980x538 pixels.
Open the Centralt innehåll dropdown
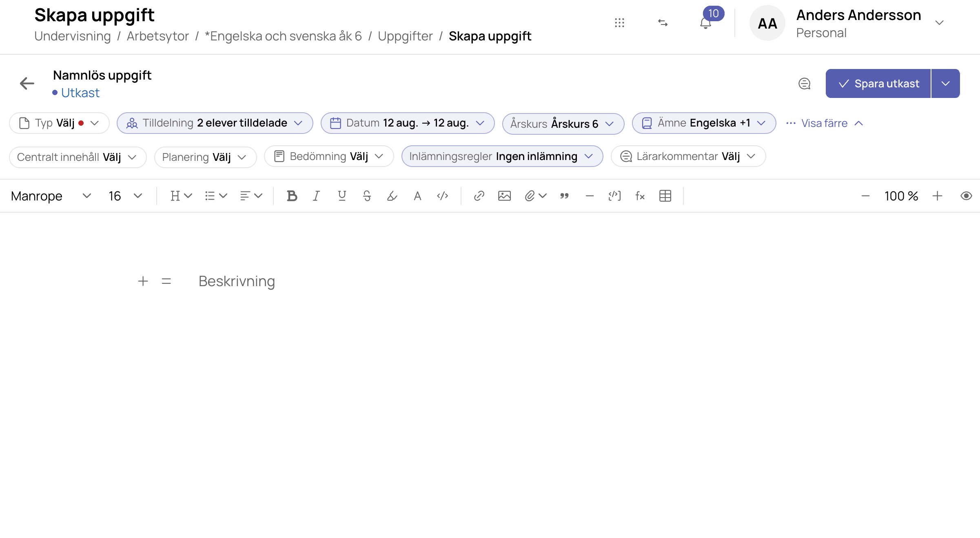(78, 158)
